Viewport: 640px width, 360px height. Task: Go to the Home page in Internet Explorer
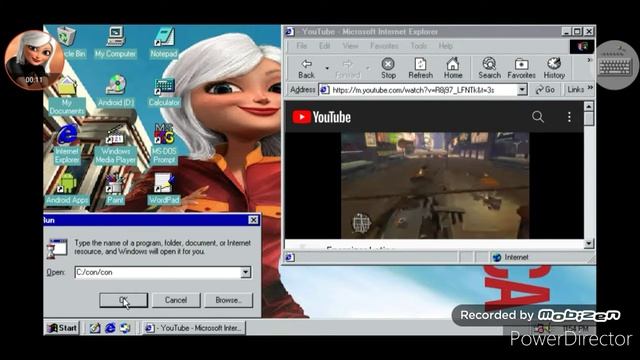click(453, 69)
